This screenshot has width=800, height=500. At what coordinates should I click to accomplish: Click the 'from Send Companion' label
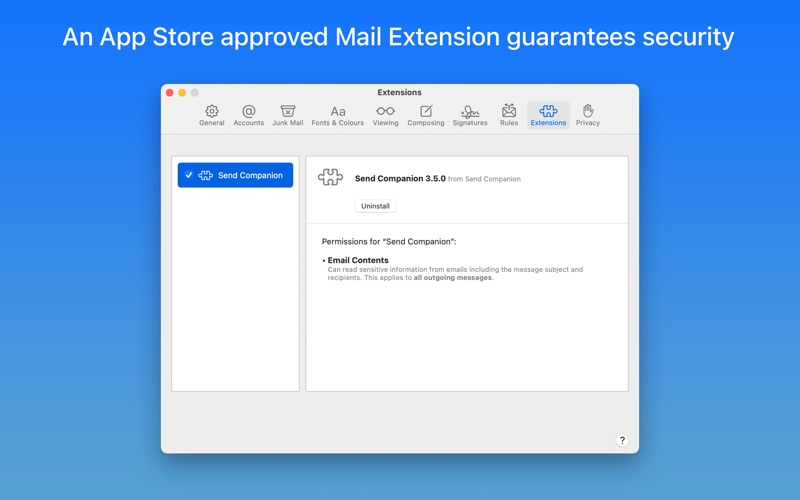pyautogui.click(x=484, y=179)
